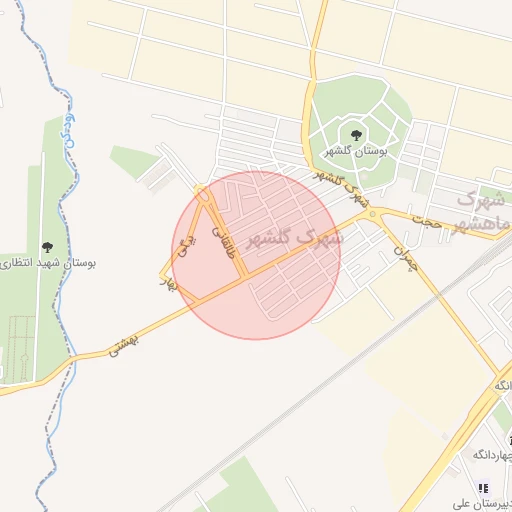Click the بهار street label

coord(168,285)
